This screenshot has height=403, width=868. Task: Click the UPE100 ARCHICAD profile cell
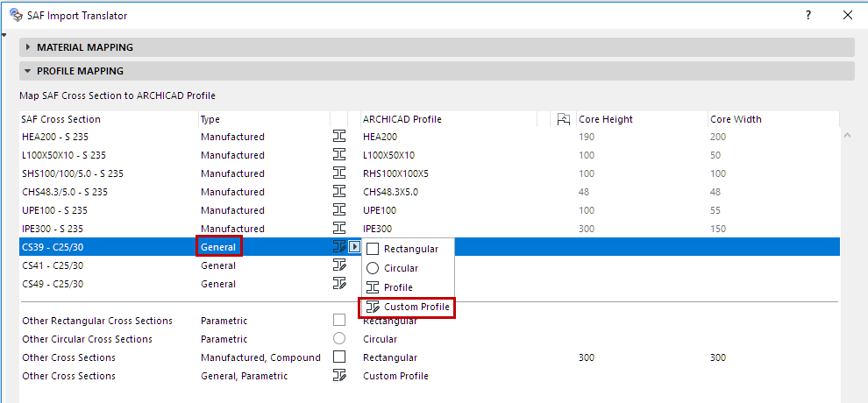[x=380, y=210]
